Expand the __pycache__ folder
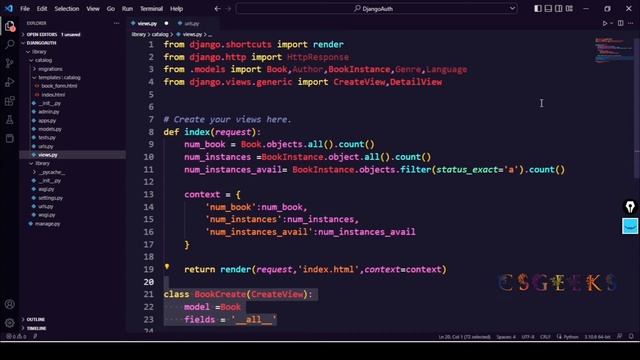This screenshot has width=640, height=360. click(x=52, y=172)
